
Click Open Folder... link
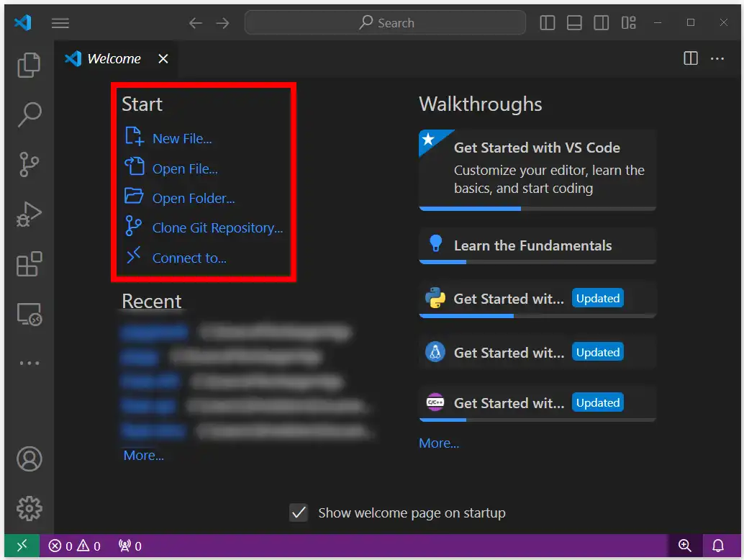pos(194,199)
